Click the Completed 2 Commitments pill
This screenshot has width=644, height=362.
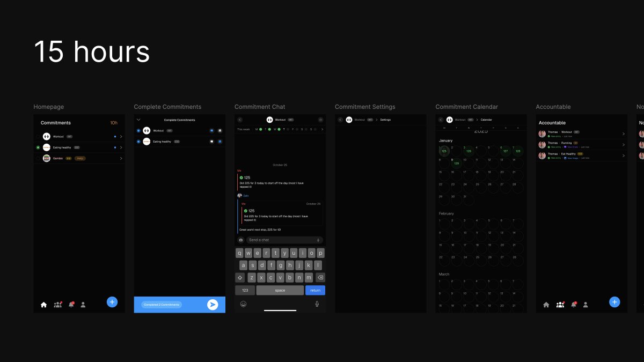pos(162,305)
